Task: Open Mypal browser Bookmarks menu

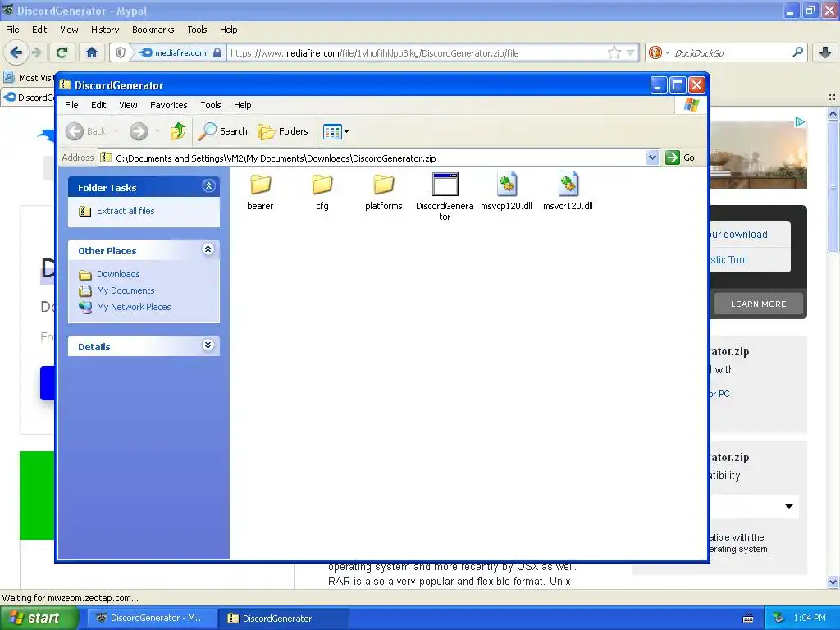Action: coord(153,30)
